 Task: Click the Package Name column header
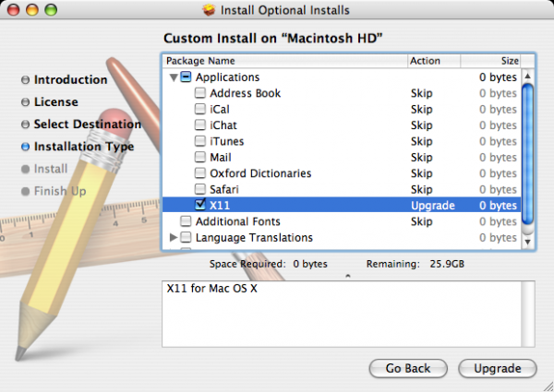coord(284,61)
